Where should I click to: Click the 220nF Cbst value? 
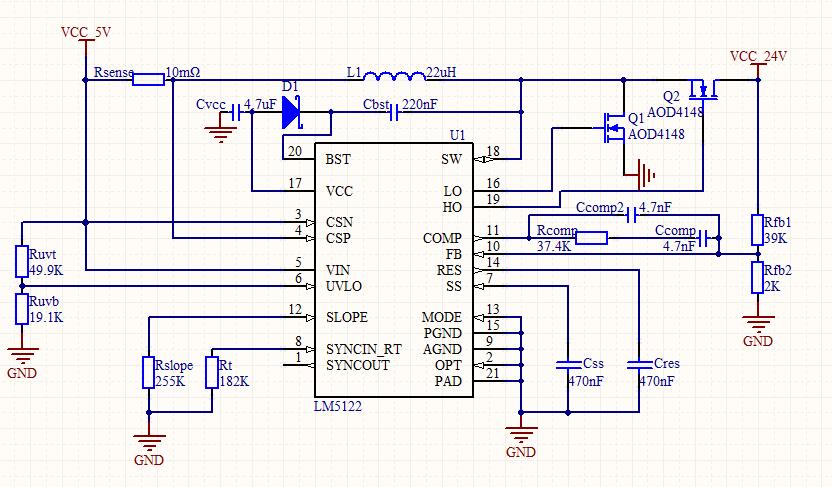(x=420, y=104)
